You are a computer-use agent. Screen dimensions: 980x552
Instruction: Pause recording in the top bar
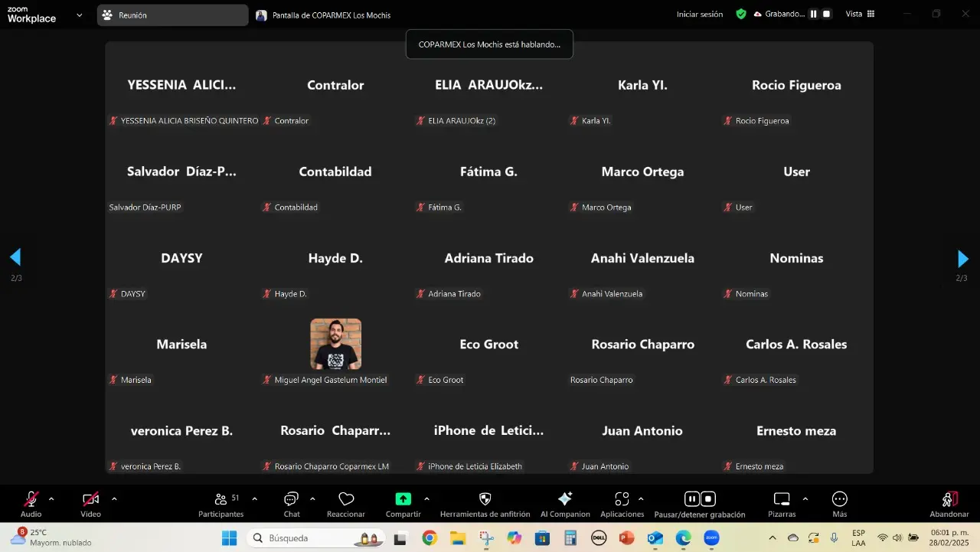tap(814, 14)
